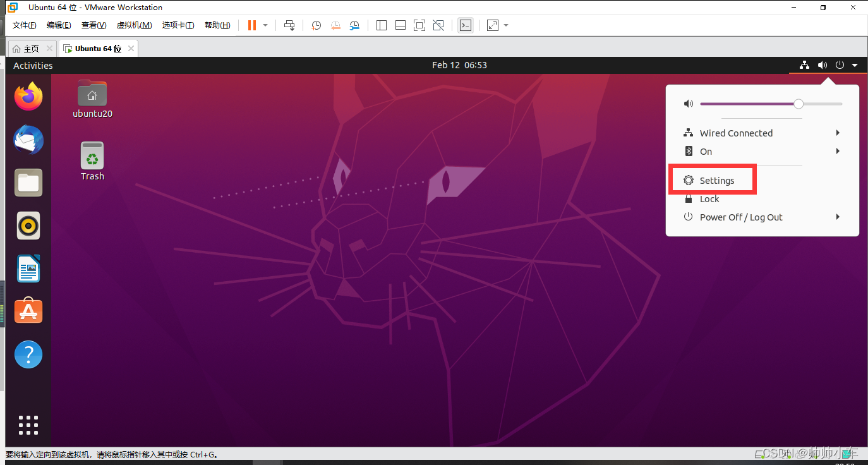Open the 帮助(H) menu
This screenshot has height=465, width=868.
point(217,25)
